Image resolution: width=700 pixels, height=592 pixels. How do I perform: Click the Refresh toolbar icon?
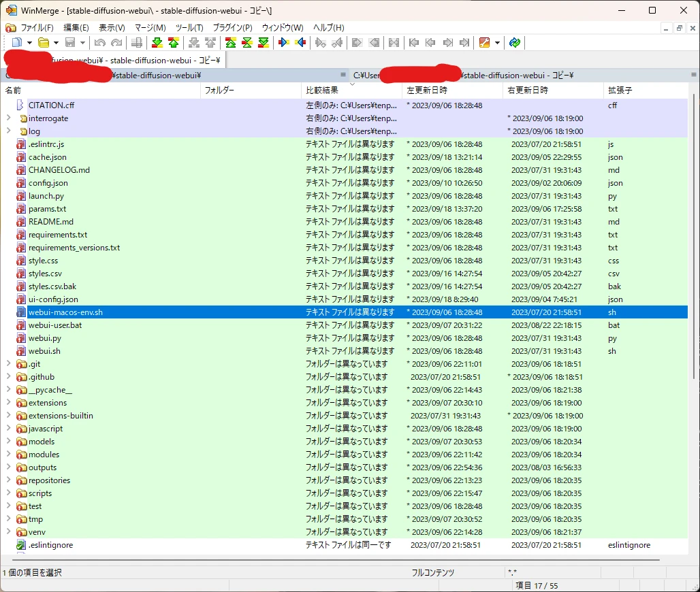point(515,43)
